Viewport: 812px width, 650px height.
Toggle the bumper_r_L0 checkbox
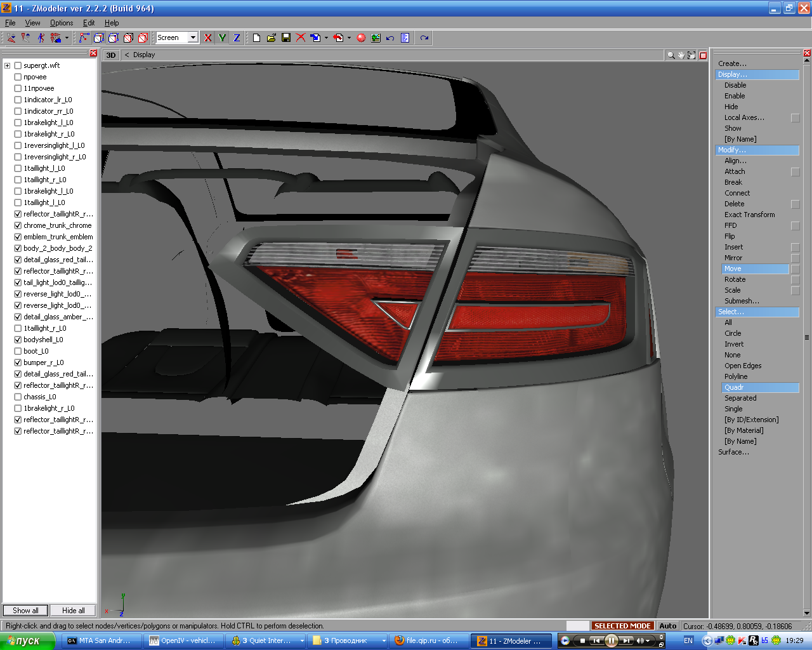click(x=18, y=362)
